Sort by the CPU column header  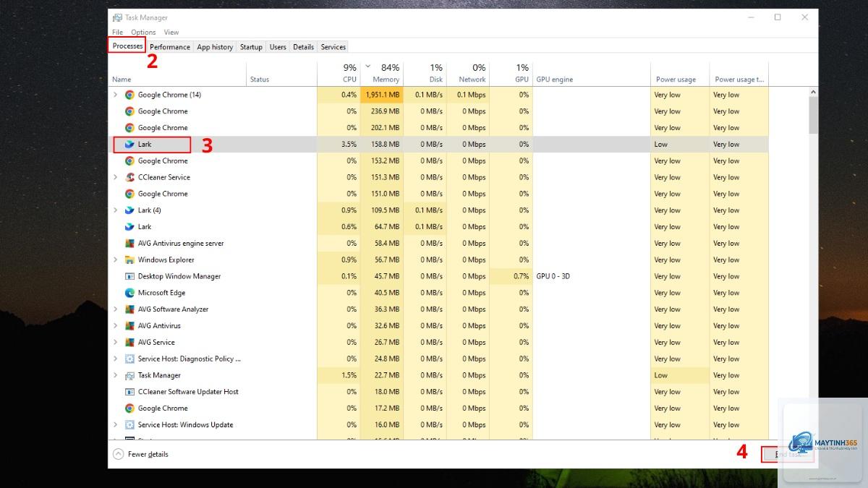(x=339, y=73)
